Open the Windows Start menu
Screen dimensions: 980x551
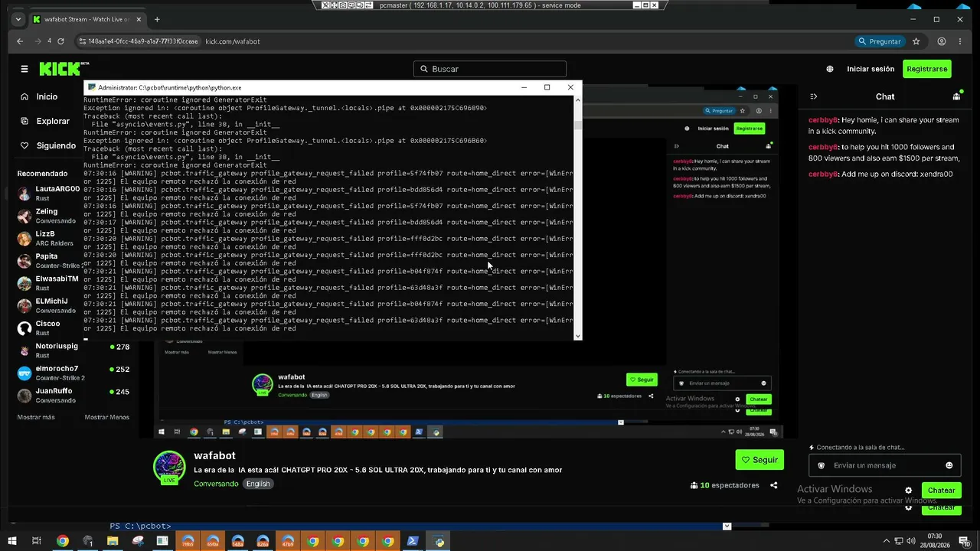coord(12,541)
